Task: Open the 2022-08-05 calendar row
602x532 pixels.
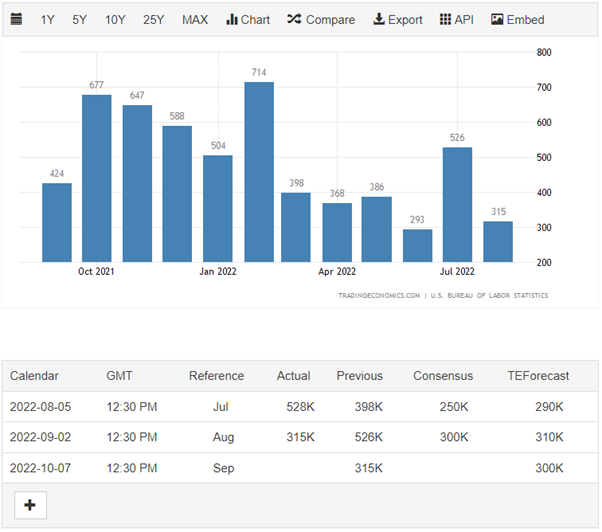Action: coord(41,407)
